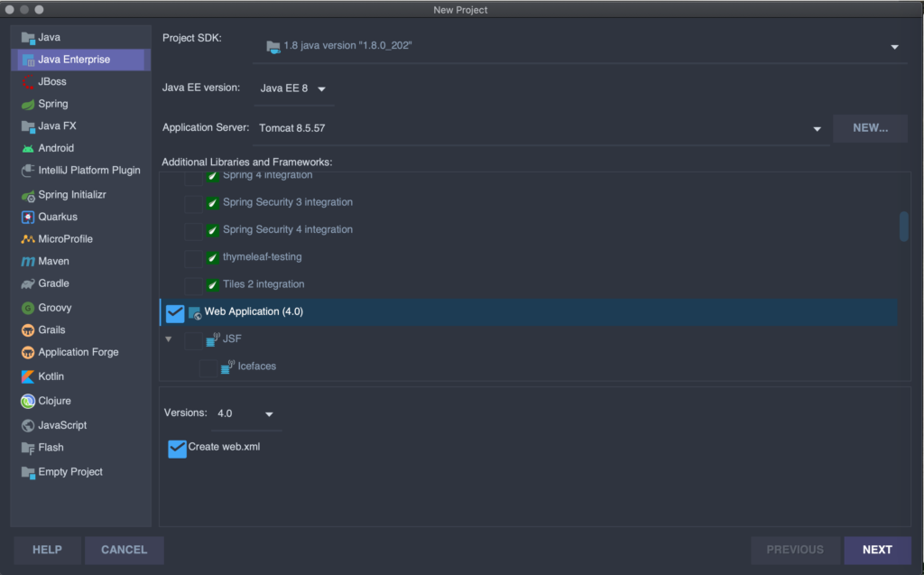Click the thymeleaf-testing green icon

[213, 258]
